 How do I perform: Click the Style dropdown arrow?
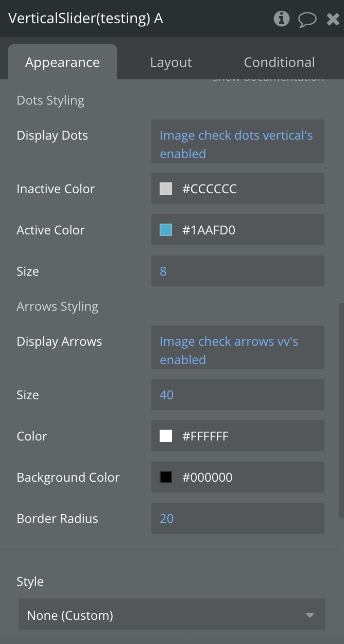click(x=309, y=615)
